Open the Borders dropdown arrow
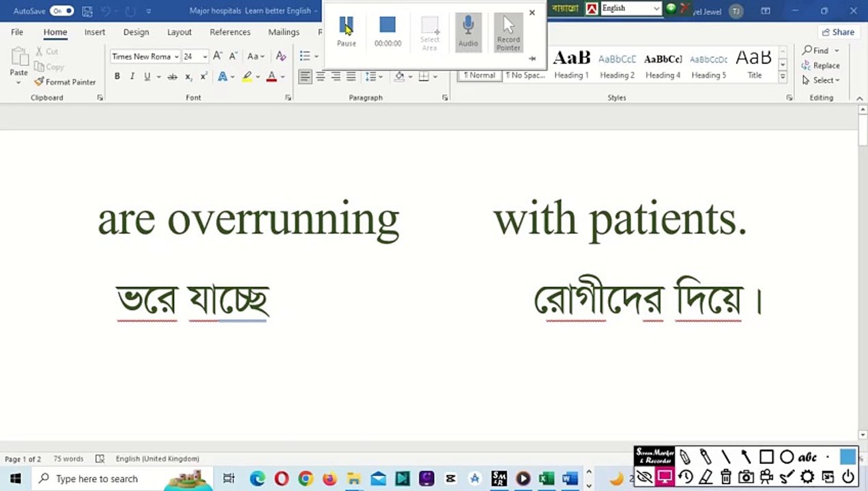This screenshot has height=491, width=868. click(435, 76)
